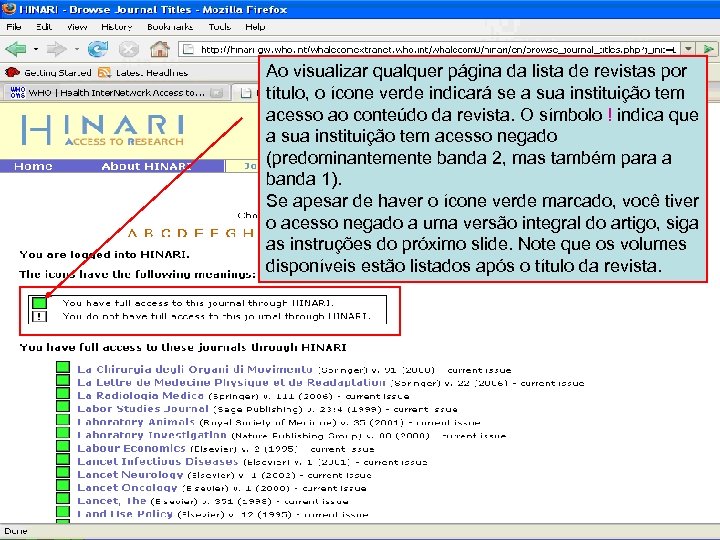Go to the Home navigation link

[33, 166]
